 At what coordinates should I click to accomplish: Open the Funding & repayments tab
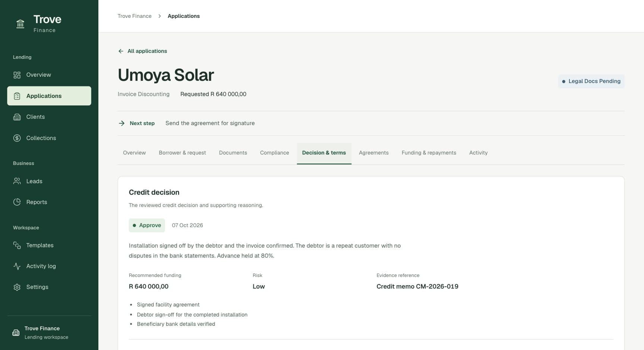click(429, 153)
